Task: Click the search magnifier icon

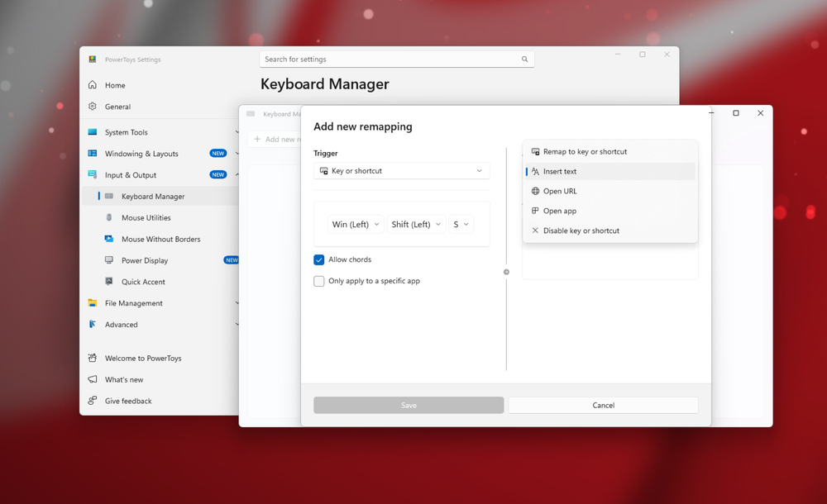Action: pyautogui.click(x=525, y=59)
